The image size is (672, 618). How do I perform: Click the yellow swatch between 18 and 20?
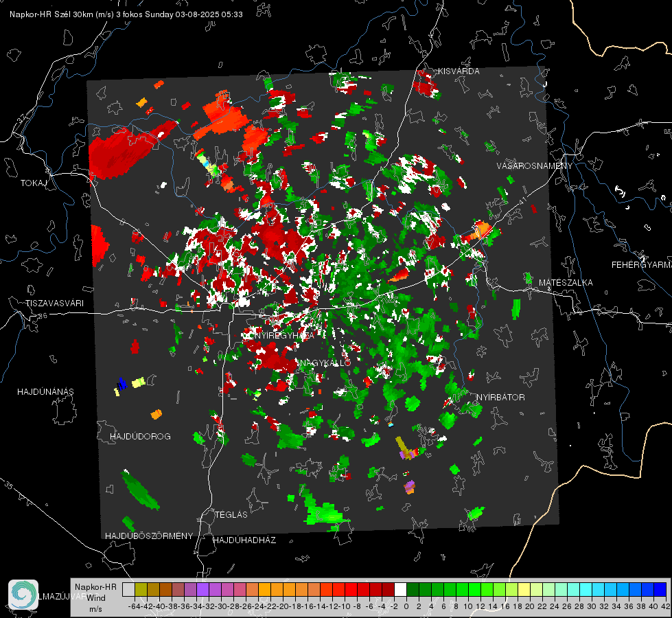524,589
